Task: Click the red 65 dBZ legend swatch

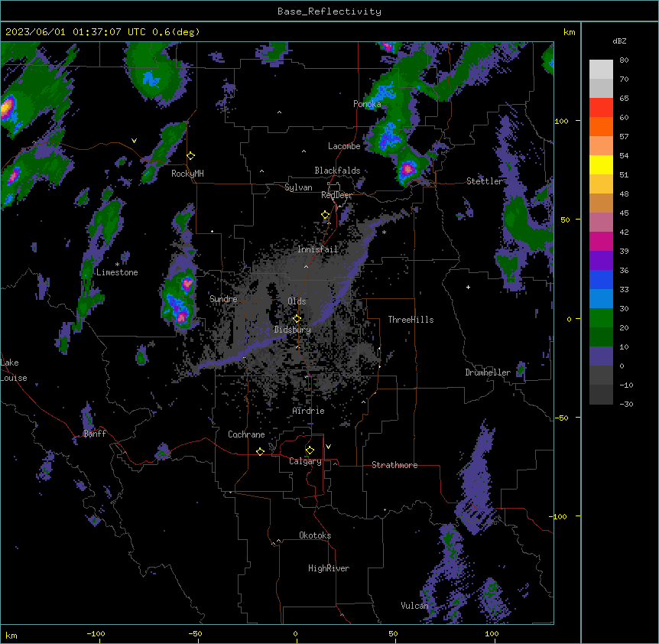Action: 601,107
